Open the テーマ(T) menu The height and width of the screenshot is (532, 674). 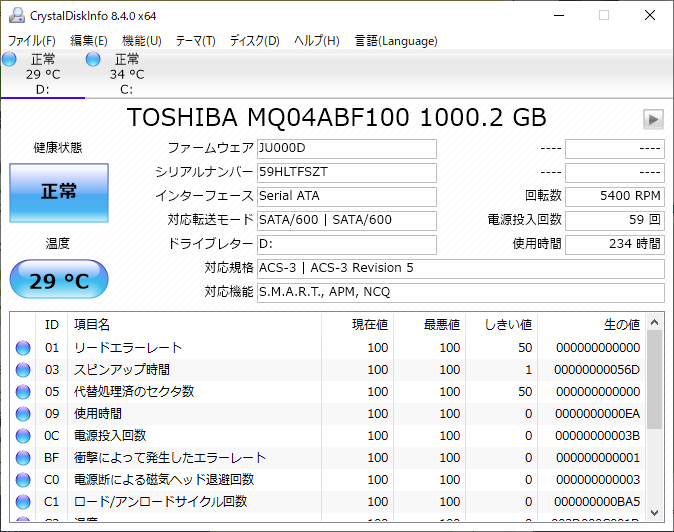(x=195, y=41)
